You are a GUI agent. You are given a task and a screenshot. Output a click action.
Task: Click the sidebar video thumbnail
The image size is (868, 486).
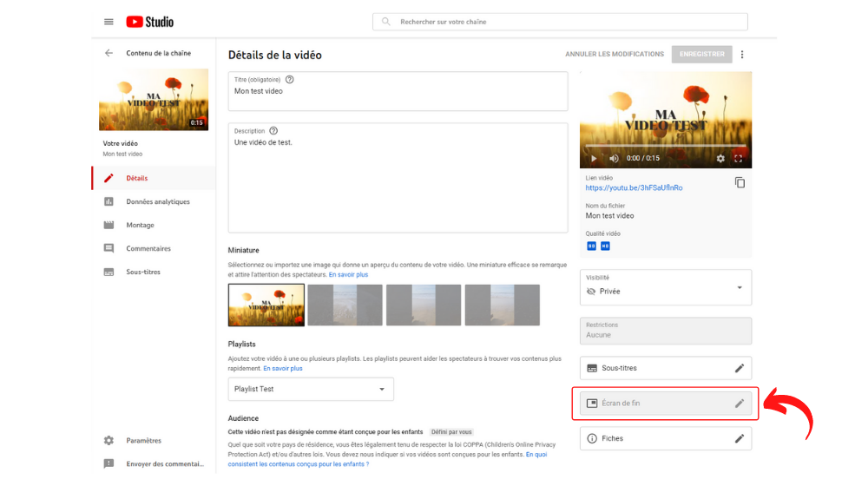pyautogui.click(x=154, y=100)
